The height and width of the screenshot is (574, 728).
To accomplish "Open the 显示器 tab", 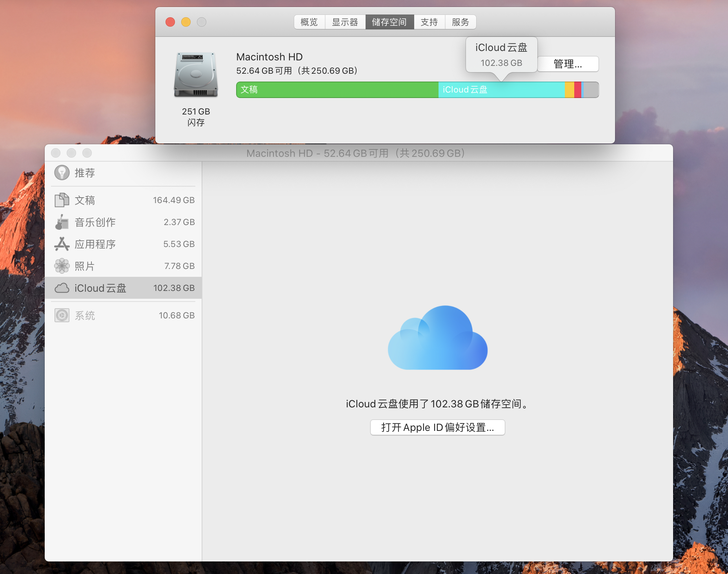I will [345, 22].
